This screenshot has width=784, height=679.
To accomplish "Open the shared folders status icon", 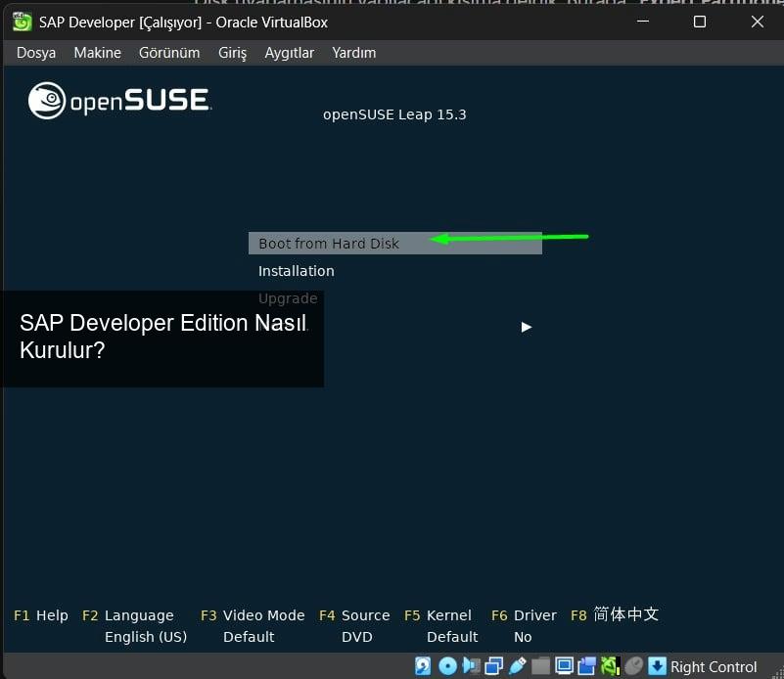I will pos(540,667).
